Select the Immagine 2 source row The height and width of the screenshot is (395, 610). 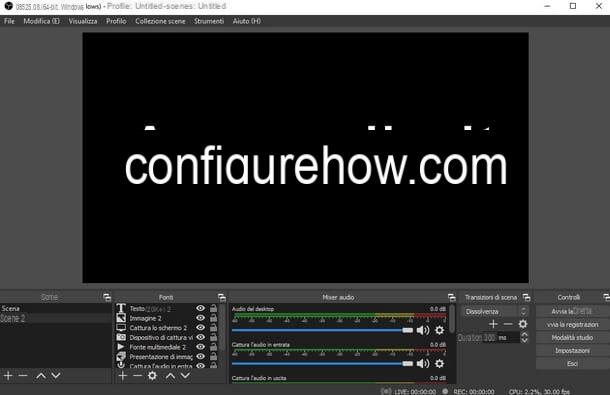(167, 318)
